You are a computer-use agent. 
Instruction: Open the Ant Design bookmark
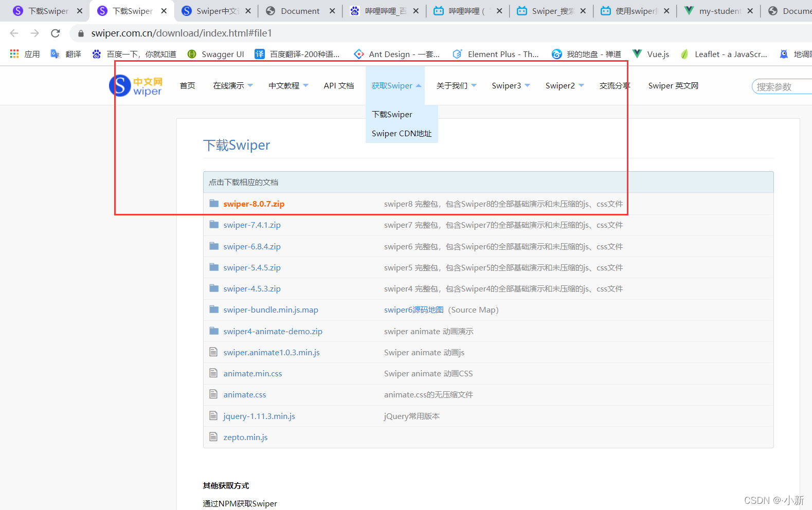click(396, 54)
